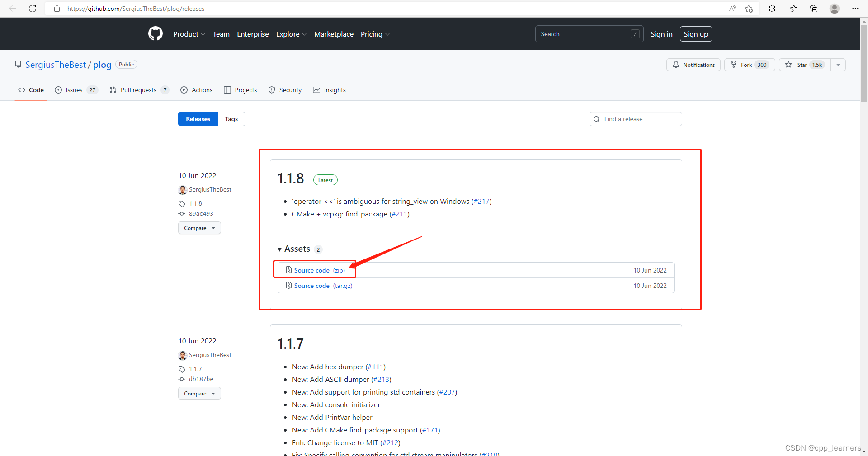Open the Actions tab
Screen dimensions: 868x456
coord(196,90)
